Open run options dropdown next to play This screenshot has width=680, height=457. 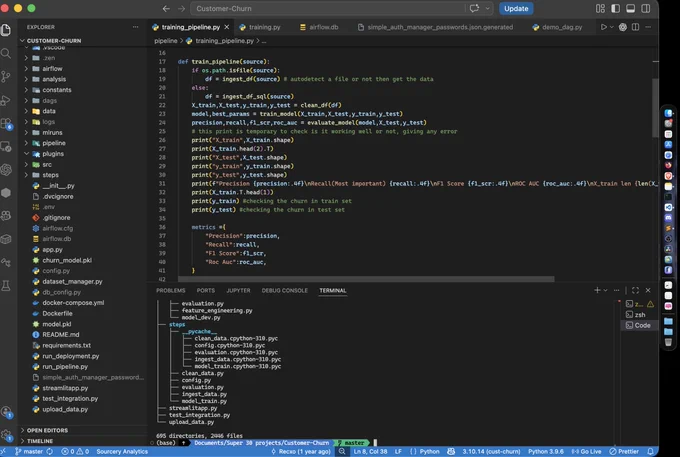tap(611, 27)
